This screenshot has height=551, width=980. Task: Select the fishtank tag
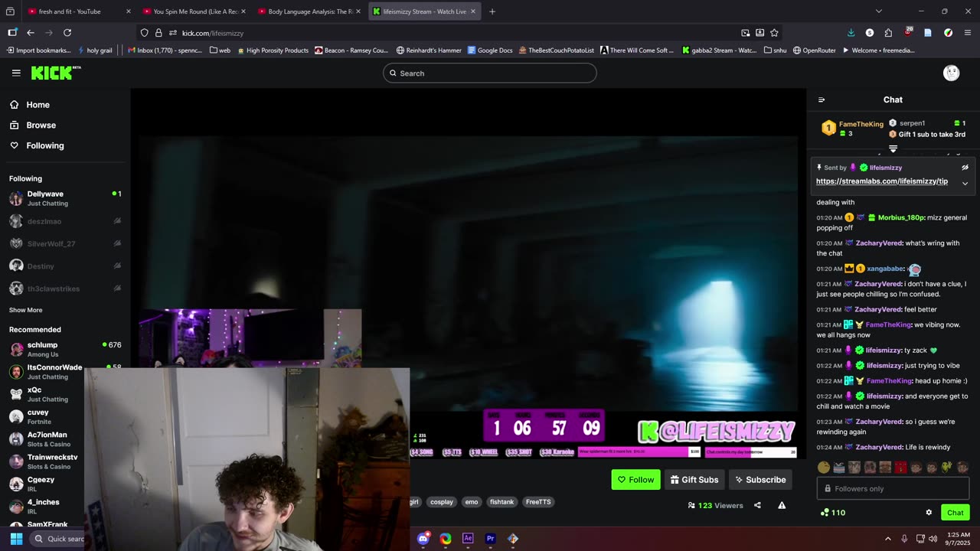502,502
